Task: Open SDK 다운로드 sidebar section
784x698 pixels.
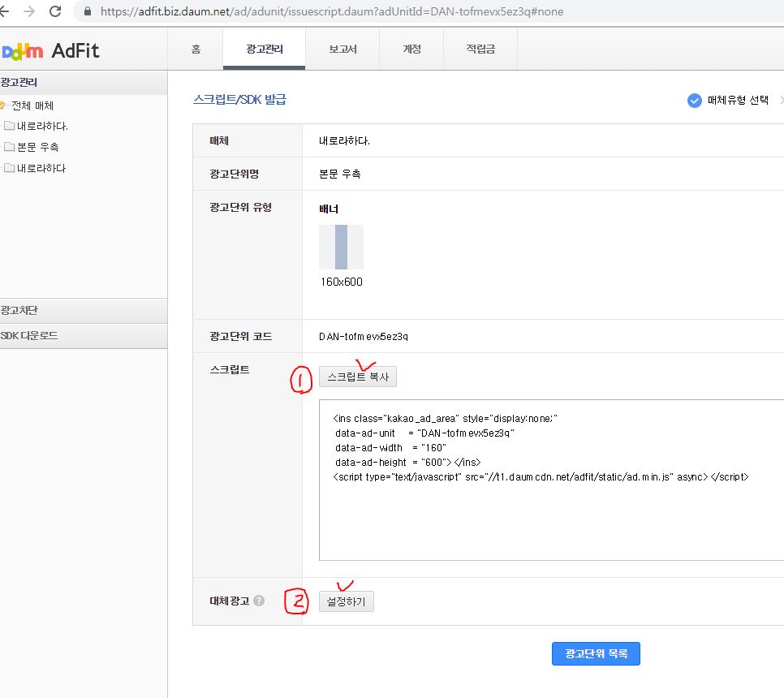Action: tap(84, 336)
